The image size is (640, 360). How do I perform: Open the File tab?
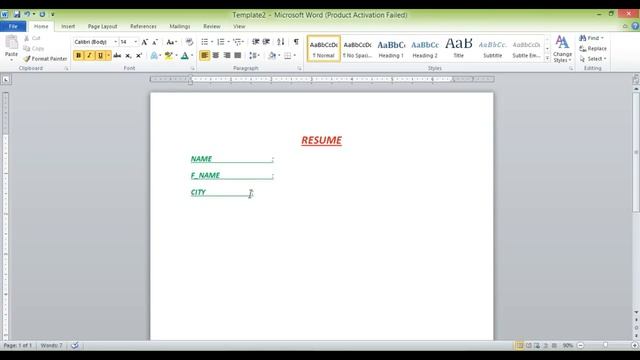[13, 26]
